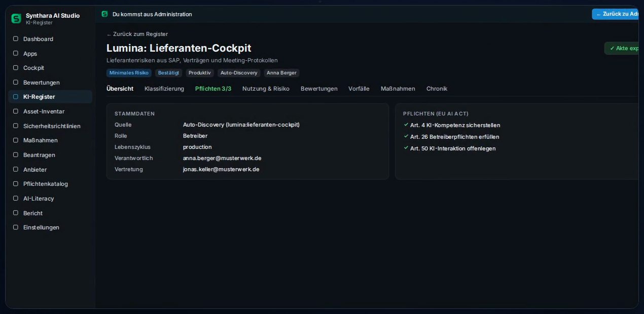Click the Lieferantenrisiken aus SAP subtitle text

pyautogui.click(x=192, y=60)
